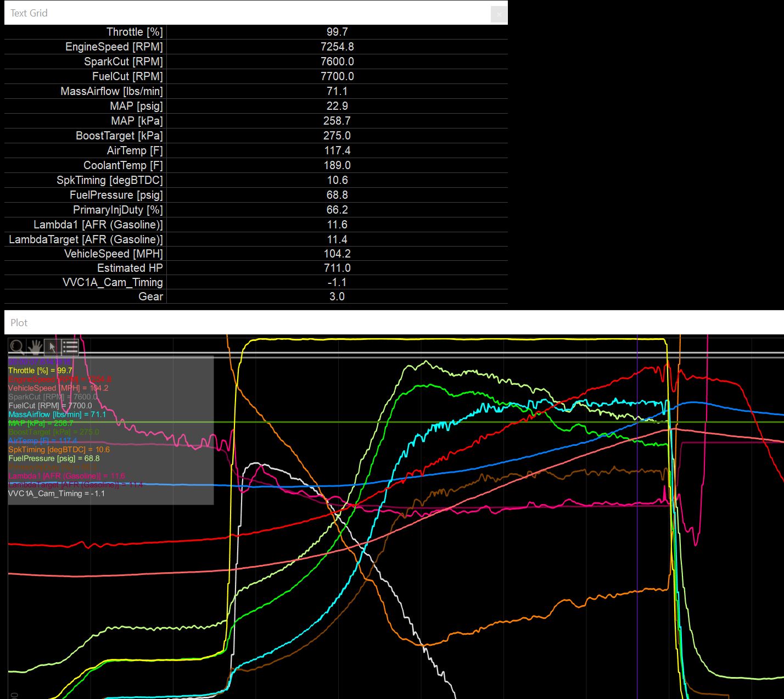Click the Plot panel title
This screenshot has height=699, width=784.
coord(19,323)
